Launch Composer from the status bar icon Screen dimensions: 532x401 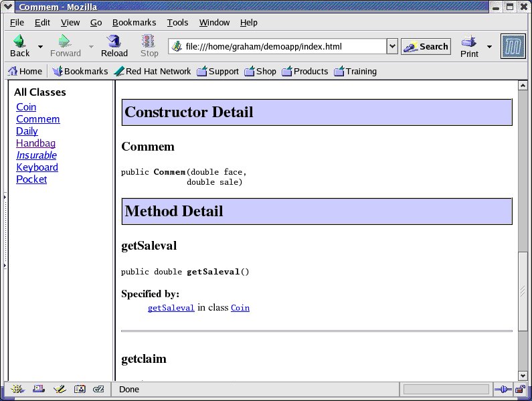[x=59, y=389]
